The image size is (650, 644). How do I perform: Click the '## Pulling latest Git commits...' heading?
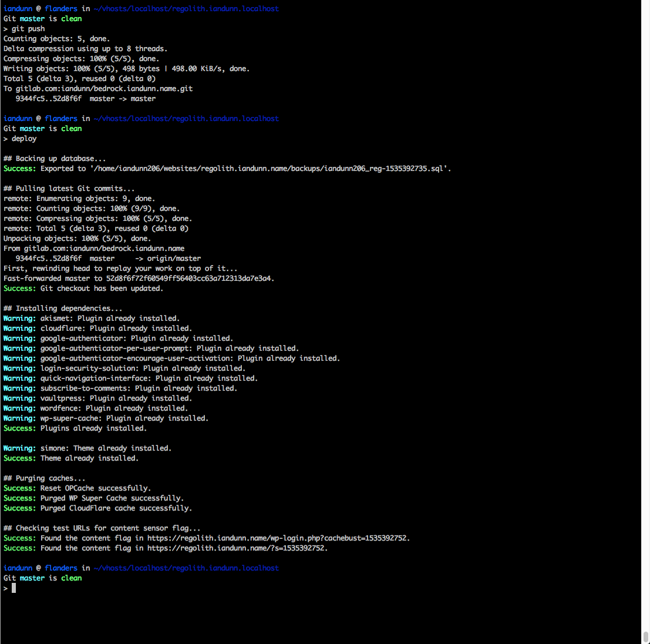[69, 189]
